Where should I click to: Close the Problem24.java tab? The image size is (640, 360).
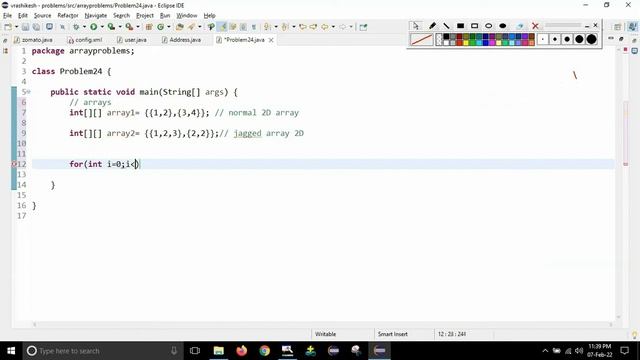click(x=271, y=40)
